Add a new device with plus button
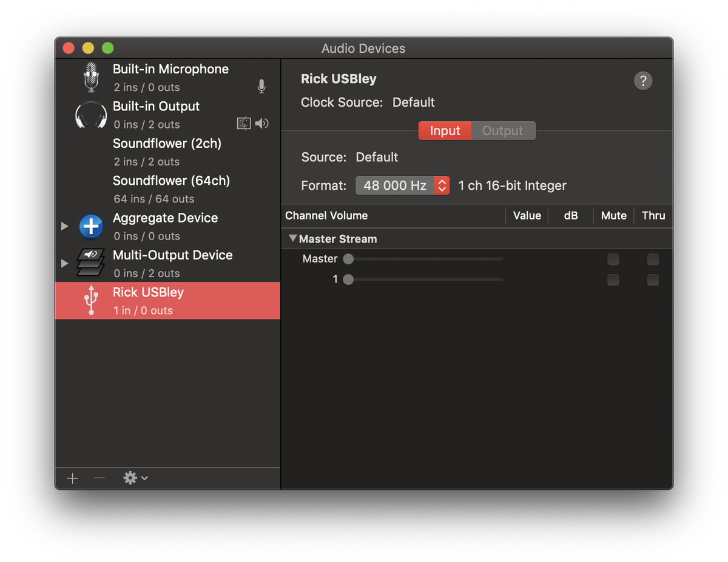728x562 pixels. (x=73, y=478)
